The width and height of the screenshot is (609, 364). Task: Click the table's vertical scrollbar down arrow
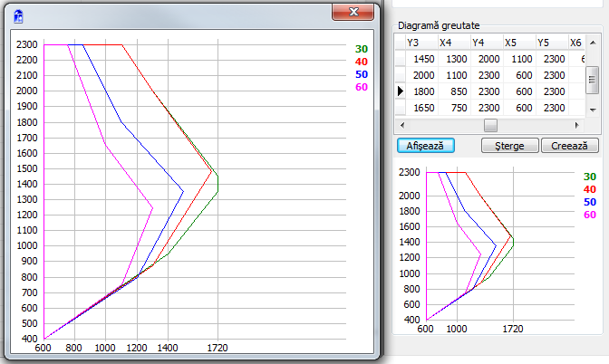coord(593,110)
